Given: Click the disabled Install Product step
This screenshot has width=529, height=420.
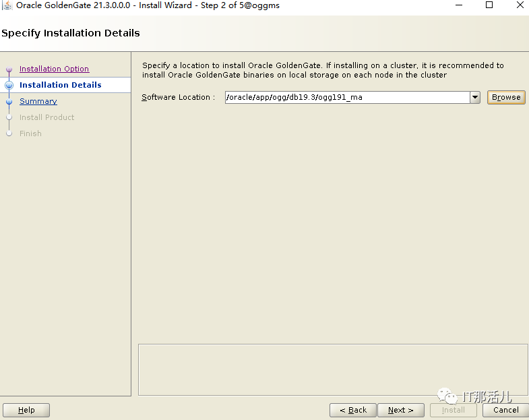Looking at the screenshot, I should pos(47,117).
